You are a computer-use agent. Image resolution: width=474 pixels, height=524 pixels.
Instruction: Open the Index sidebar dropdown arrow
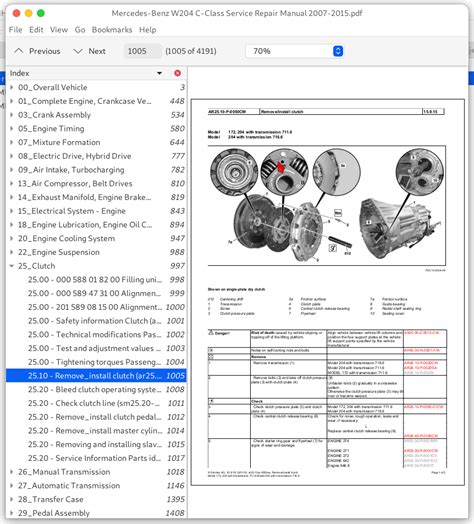(x=159, y=73)
